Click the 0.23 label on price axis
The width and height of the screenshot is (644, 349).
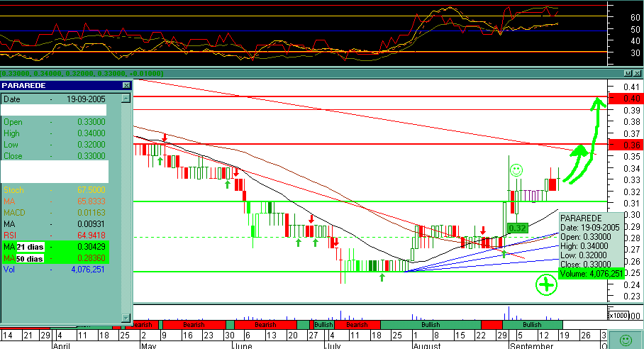632,297
